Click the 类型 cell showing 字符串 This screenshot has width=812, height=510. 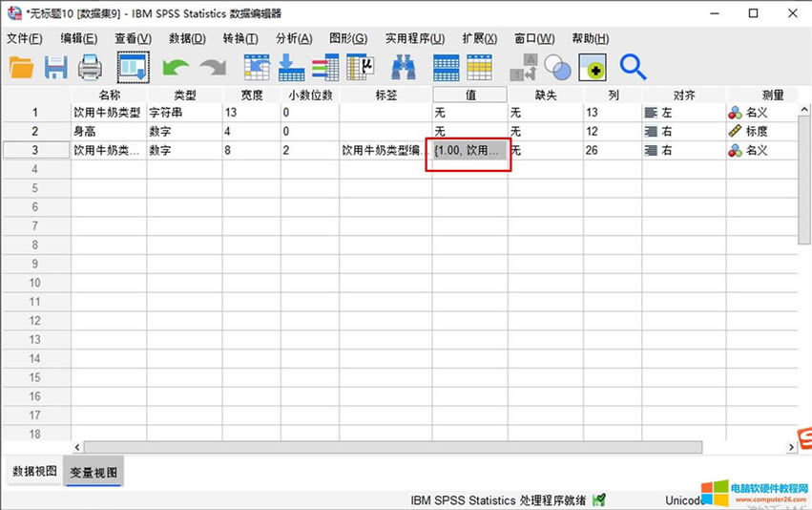point(184,113)
